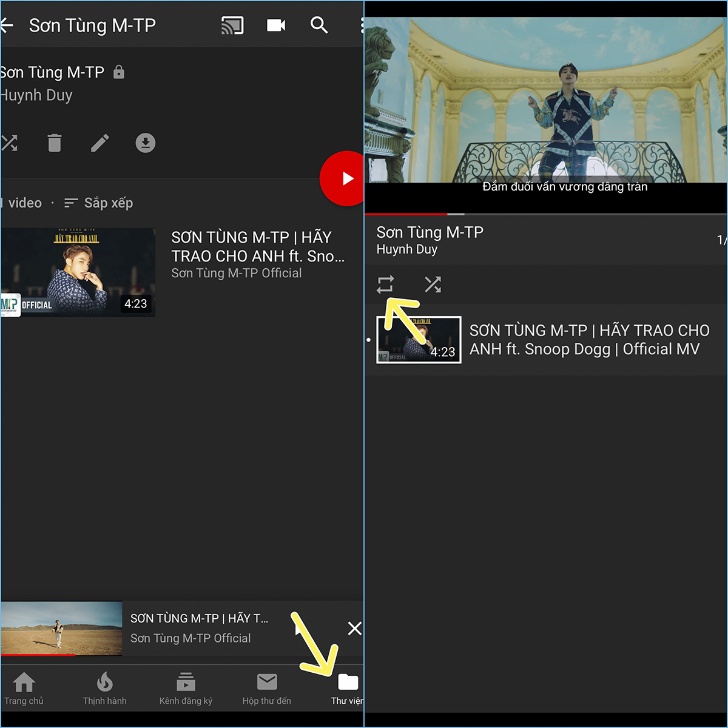
Task: Open HÃY TRAO CHO ANH video thumbnail
Action: click(78, 272)
